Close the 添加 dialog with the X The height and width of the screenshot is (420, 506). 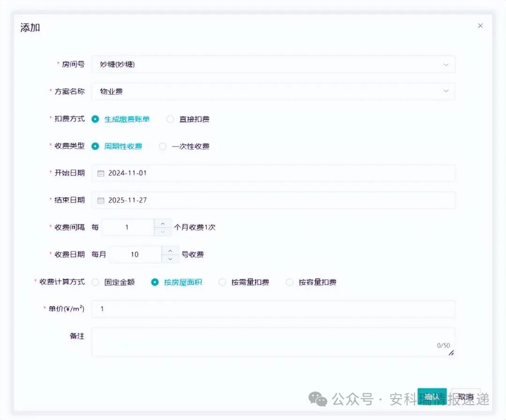(x=480, y=26)
